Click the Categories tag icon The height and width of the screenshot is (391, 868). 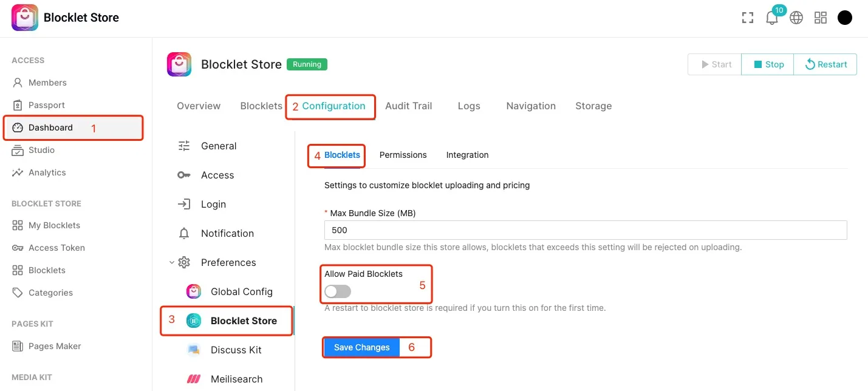click(18, 293)
